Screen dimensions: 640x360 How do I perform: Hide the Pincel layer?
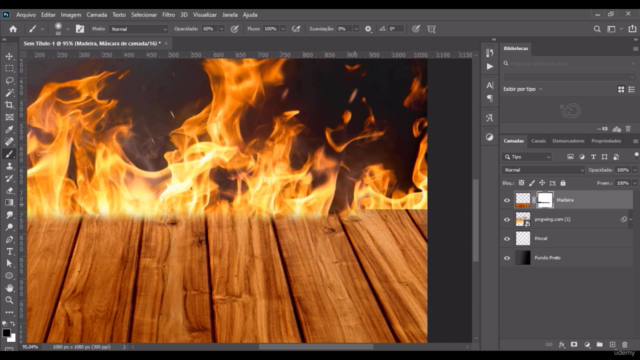[x=507, y=239]
